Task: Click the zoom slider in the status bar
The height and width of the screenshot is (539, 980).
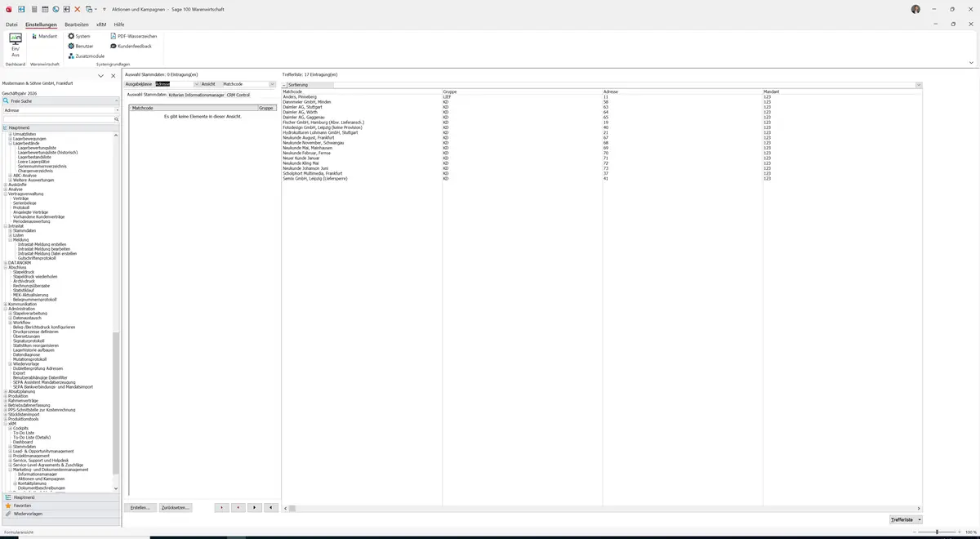Action: [937, 532]
